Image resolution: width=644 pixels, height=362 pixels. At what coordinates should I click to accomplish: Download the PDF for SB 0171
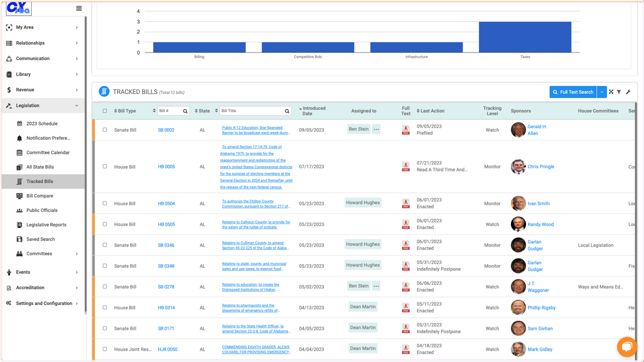click(406, 328)
